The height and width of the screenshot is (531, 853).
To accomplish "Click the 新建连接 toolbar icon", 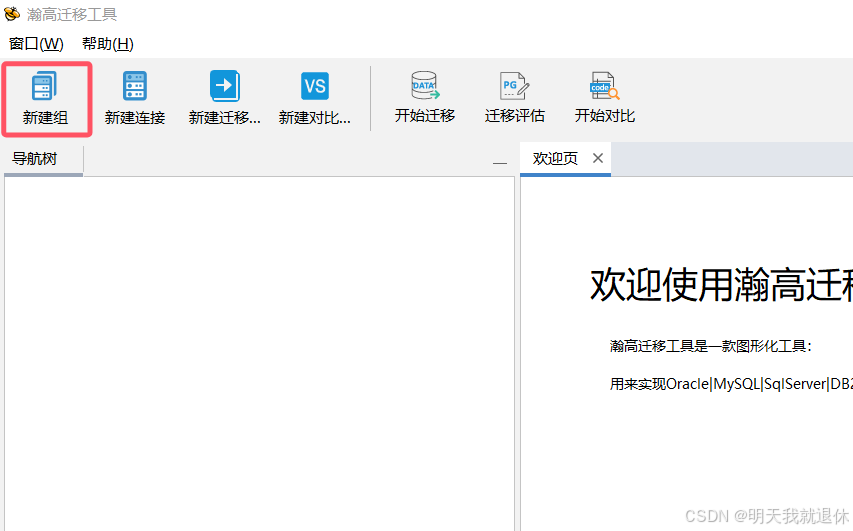I will point(135,86).
